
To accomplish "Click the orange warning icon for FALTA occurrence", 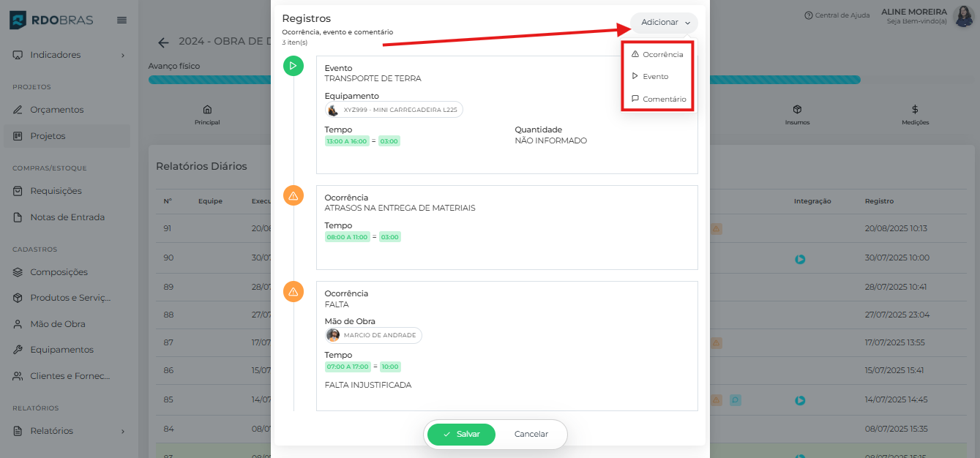I will [x=293, y=291].
